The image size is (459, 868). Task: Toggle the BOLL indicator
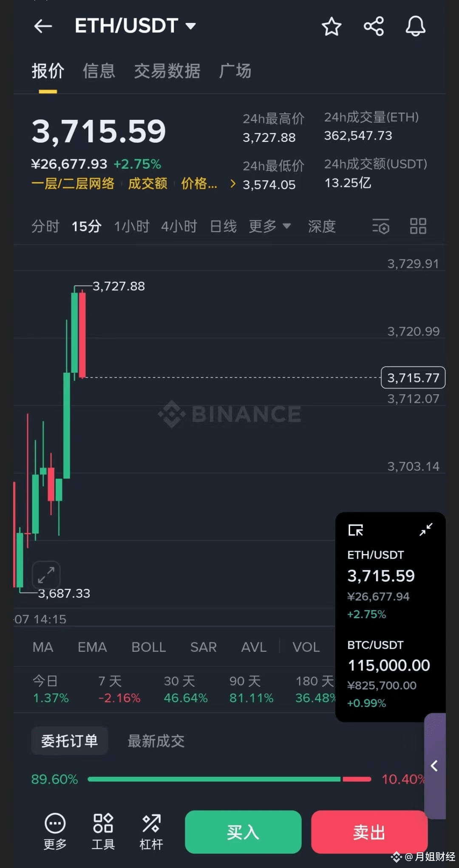pos(148,647)
